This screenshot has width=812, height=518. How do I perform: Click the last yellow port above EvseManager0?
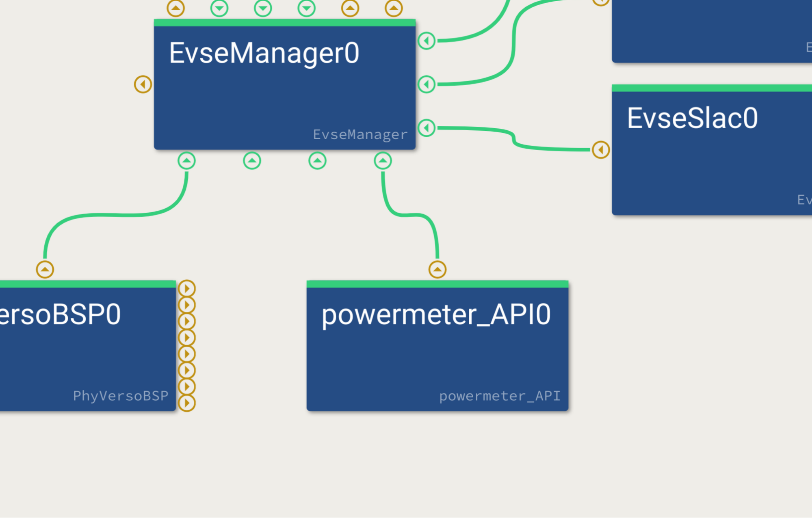coord(394,8)
